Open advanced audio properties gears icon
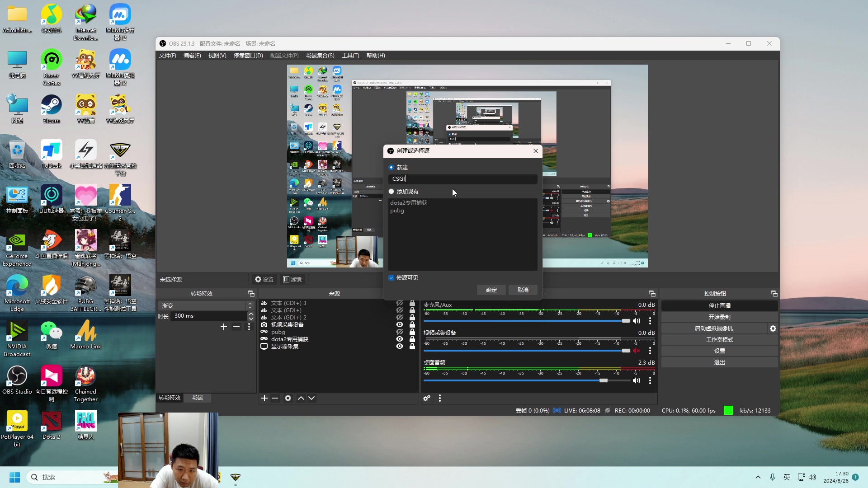 427,398
